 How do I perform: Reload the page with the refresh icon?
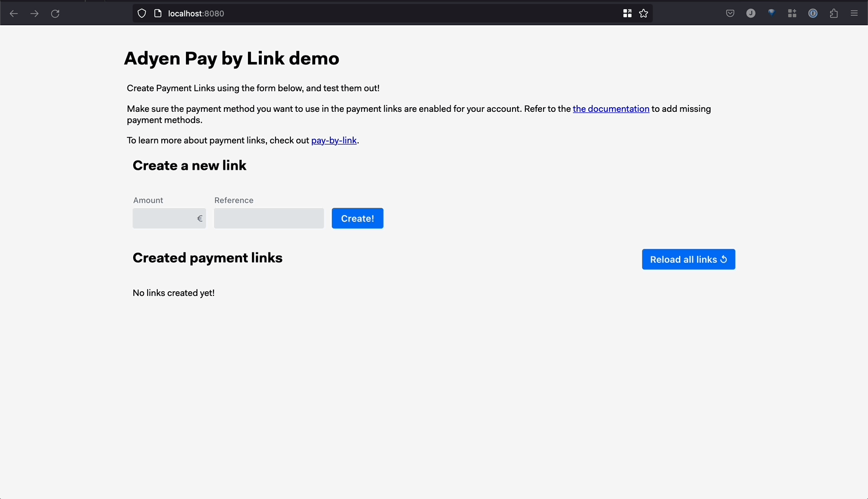click(55, 13)
